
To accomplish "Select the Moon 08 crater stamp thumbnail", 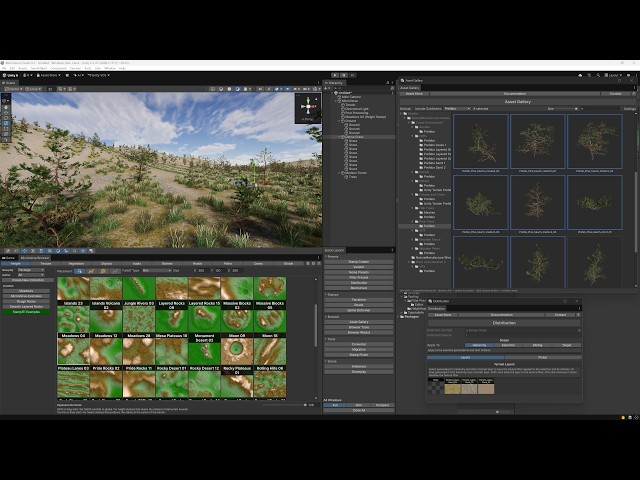I will [237, 351].
